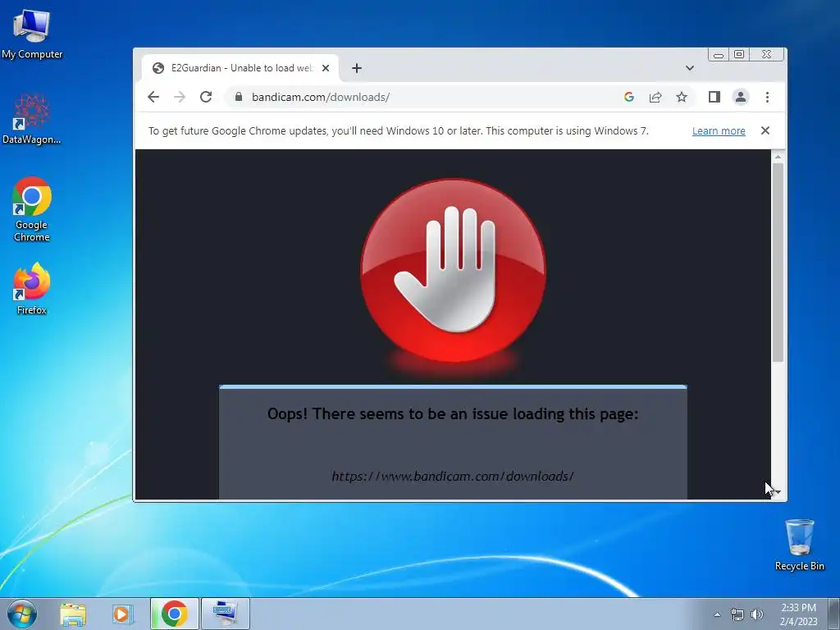Click the keyboard/computer taskbar app icon
Image resolution: width=840 pixels, height=630 pixels.
(x=226, y=614)
